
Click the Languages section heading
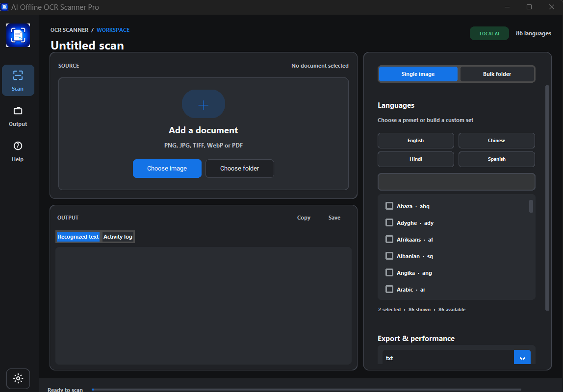[396, 105]
